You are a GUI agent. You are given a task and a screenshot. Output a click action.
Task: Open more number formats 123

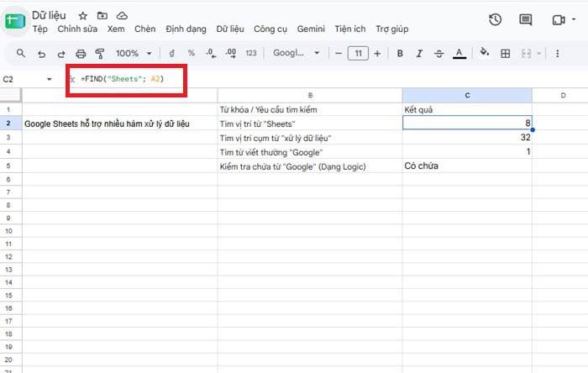(251, 53)
